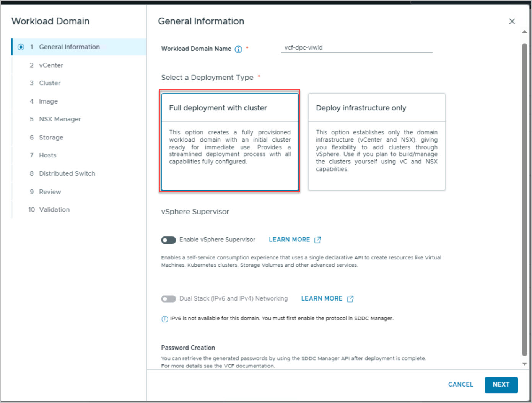532x403 pixels.
Task: Click the CANCEL button
Action: [x=460, y=385]
